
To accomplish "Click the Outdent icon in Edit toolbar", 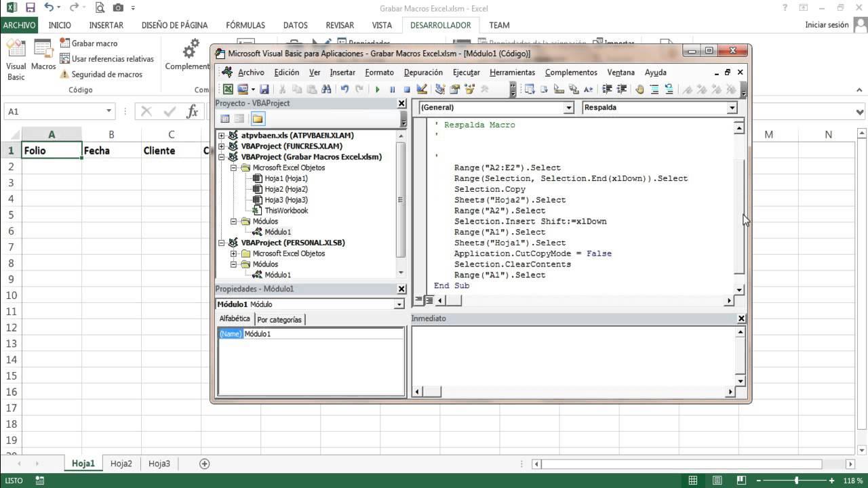I will 622,89.
